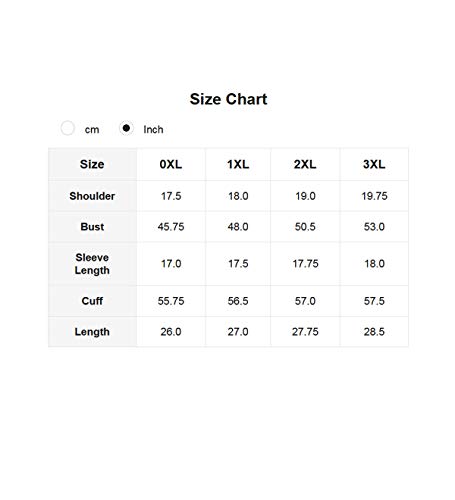Click the 3XL column header
455x500 pixels.
(x=374, y=164)
